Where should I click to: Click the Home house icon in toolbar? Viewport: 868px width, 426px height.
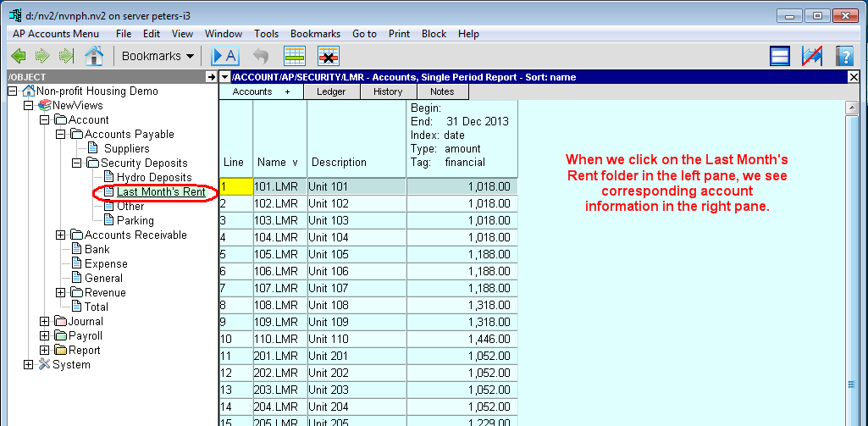[x=94, y=57]
